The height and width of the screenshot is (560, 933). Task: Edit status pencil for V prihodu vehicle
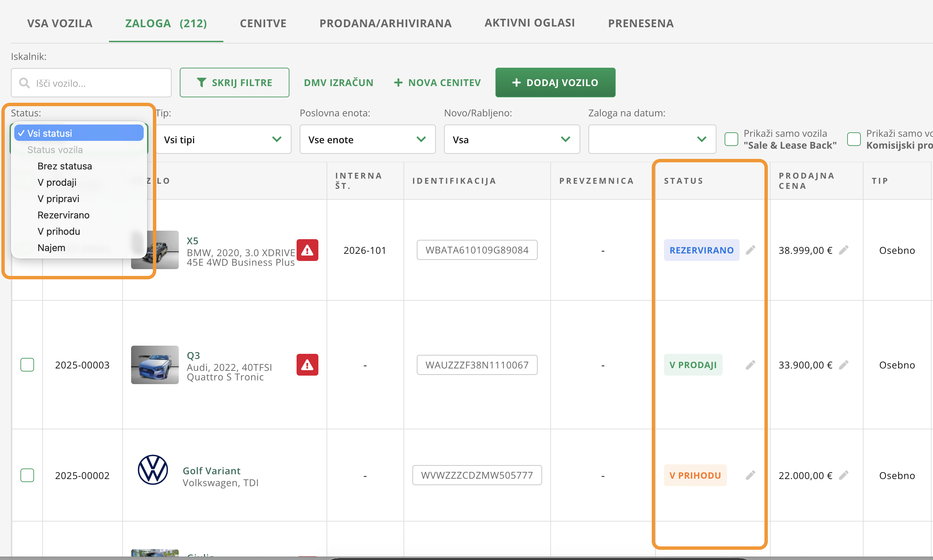pyautogui.click(x=750, y=475)
